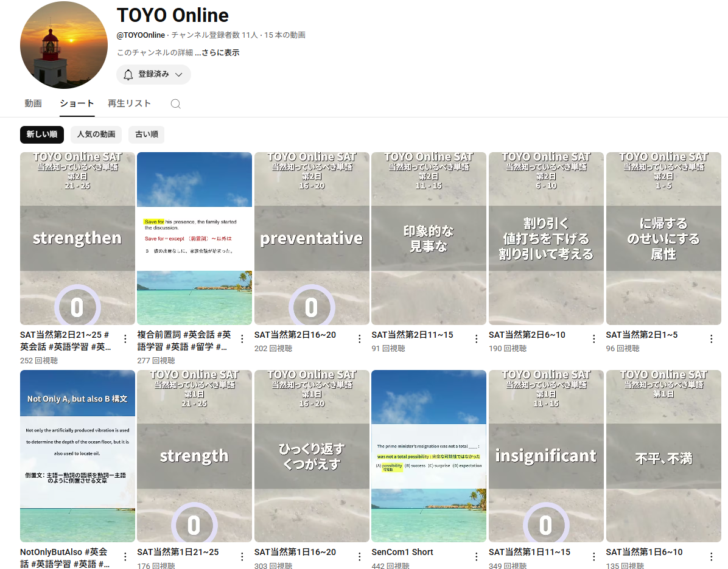Image resolution: width=728 pixels, height=569 pixels.
Task: Play the insignificant short thumbnail
Action: [x=547, y=456]
